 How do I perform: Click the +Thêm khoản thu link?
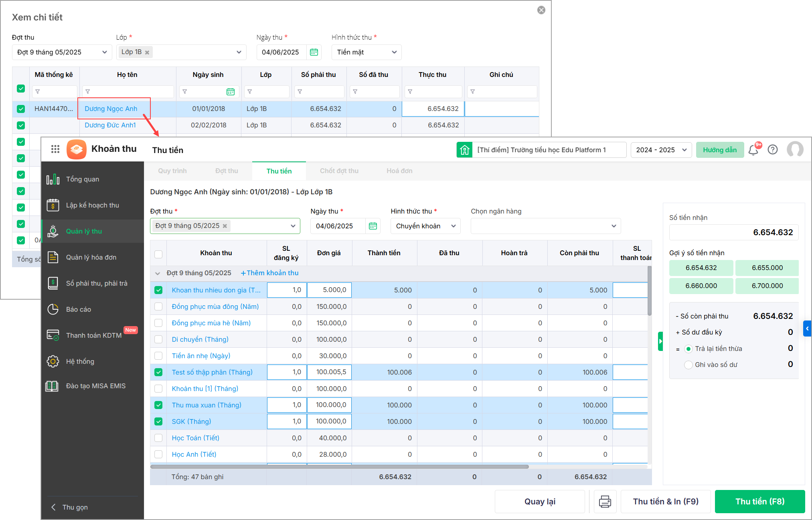(x=269, y=273)
